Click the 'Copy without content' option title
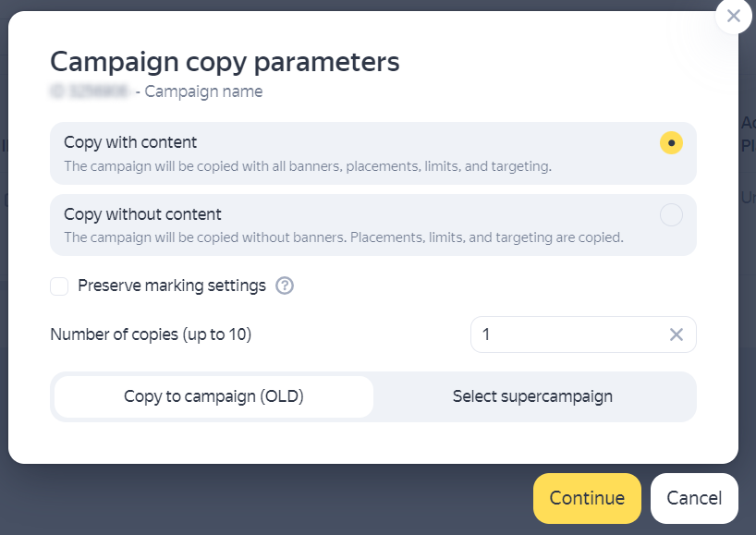The image size is (756, 535). pyautogui.click(x=142, y=214)
